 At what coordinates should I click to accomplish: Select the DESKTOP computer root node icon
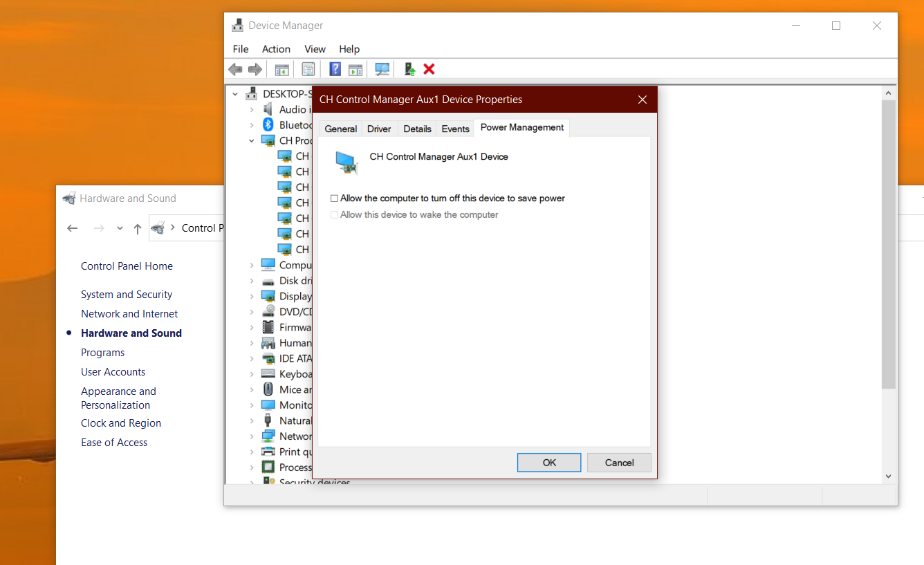252,94
